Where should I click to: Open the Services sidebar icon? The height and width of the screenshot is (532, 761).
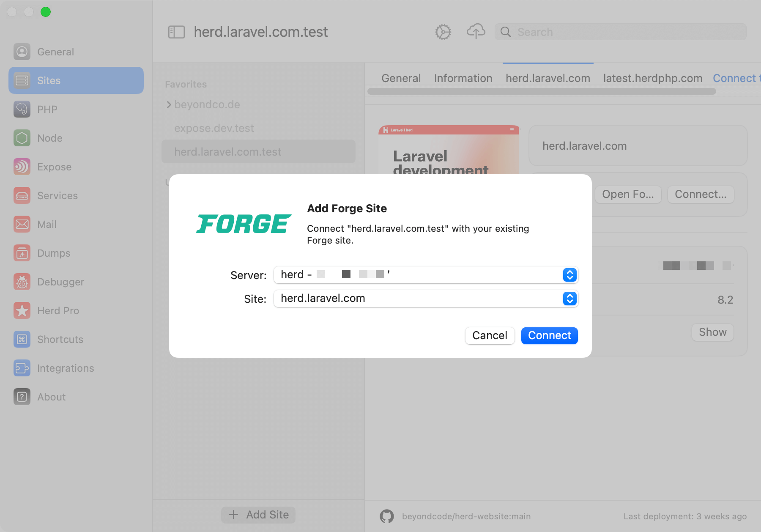click(22, 195)
